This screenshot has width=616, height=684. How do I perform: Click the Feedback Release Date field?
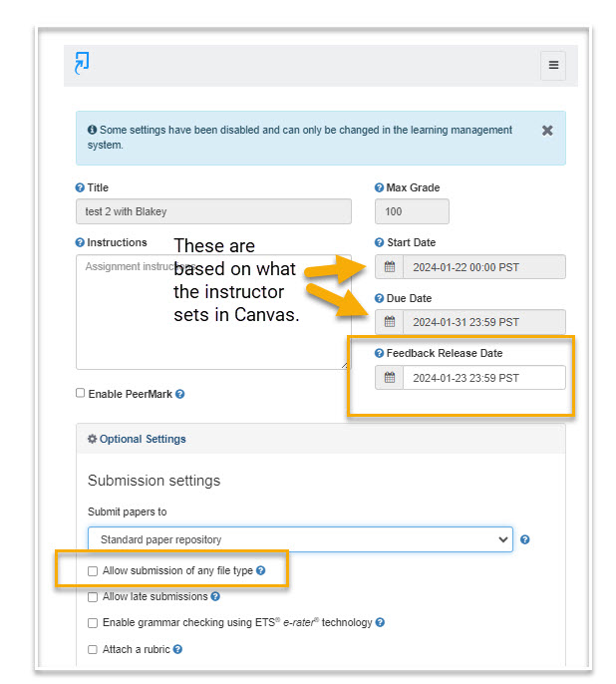(482, 378)
